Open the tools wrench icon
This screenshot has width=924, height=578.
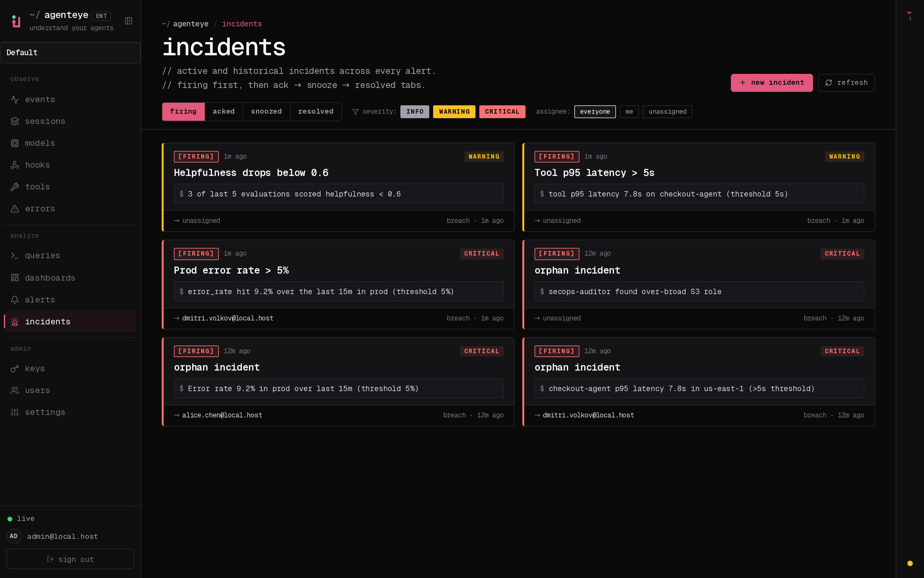[x=15, y=187]
